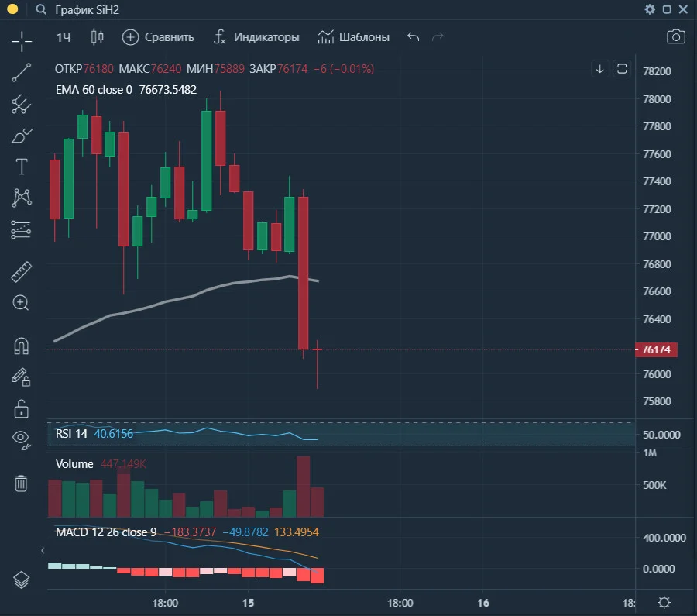
Task: Open the Индикаторы indicators list
Action: [x=256, y=37]
